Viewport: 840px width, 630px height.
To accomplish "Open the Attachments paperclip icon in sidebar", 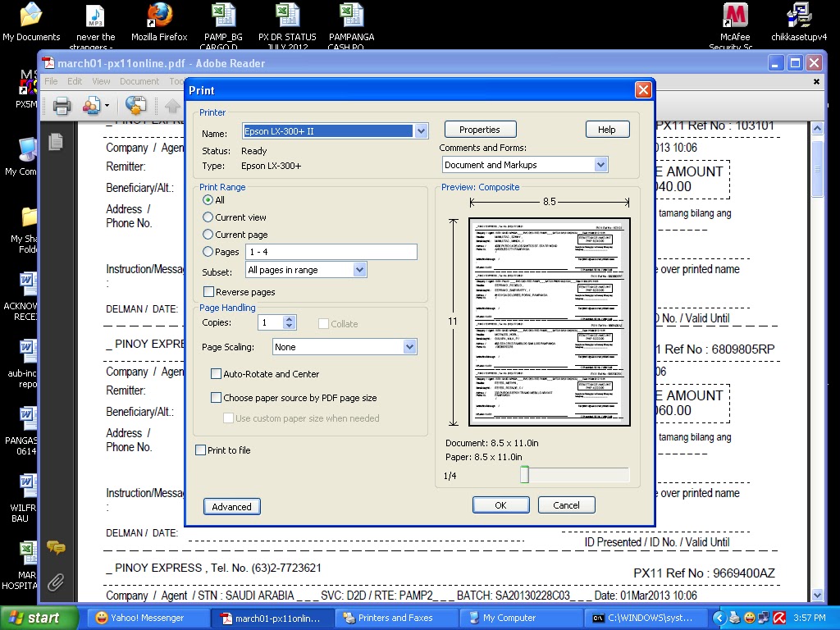I will pos(56,582).
